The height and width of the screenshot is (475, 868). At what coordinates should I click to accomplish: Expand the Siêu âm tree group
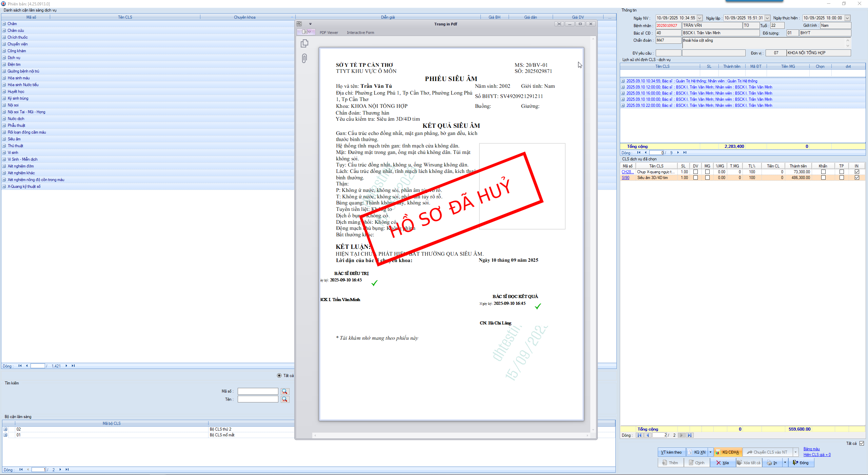coord(4,139)
